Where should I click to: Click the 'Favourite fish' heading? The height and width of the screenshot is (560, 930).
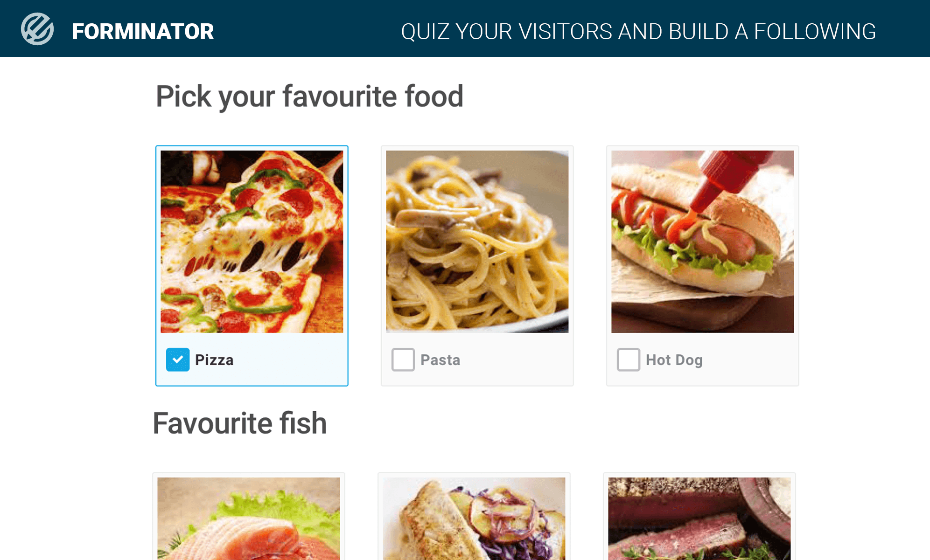click(x=240, y=423)
